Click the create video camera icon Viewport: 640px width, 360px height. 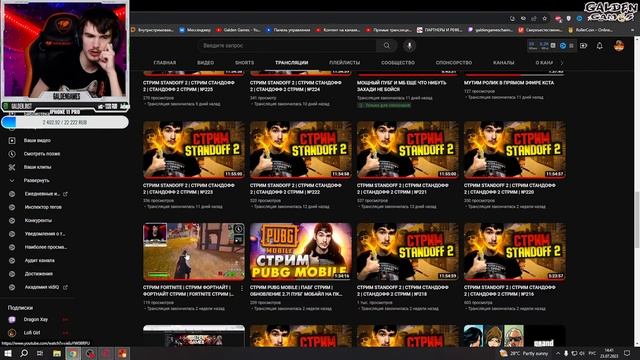coord(583,46)
